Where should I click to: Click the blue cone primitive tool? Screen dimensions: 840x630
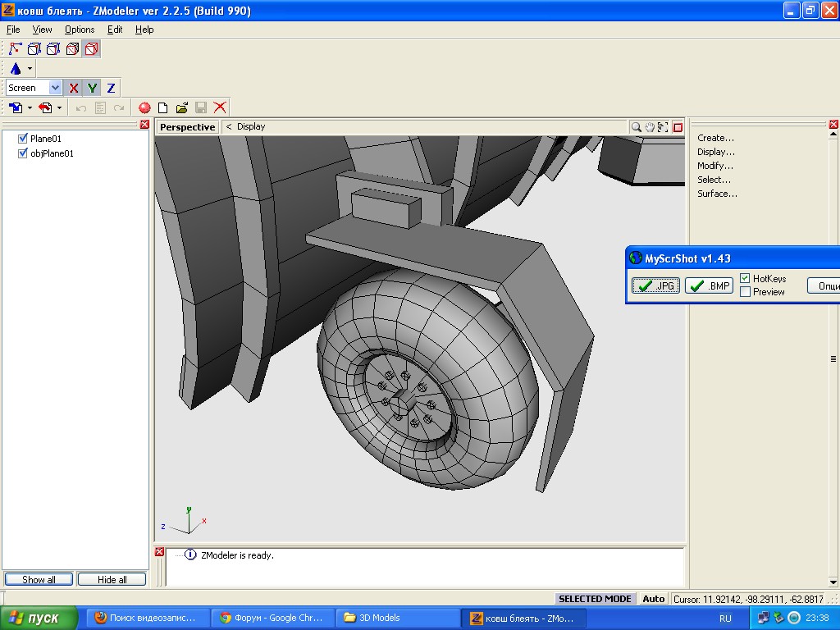point(16,69)
